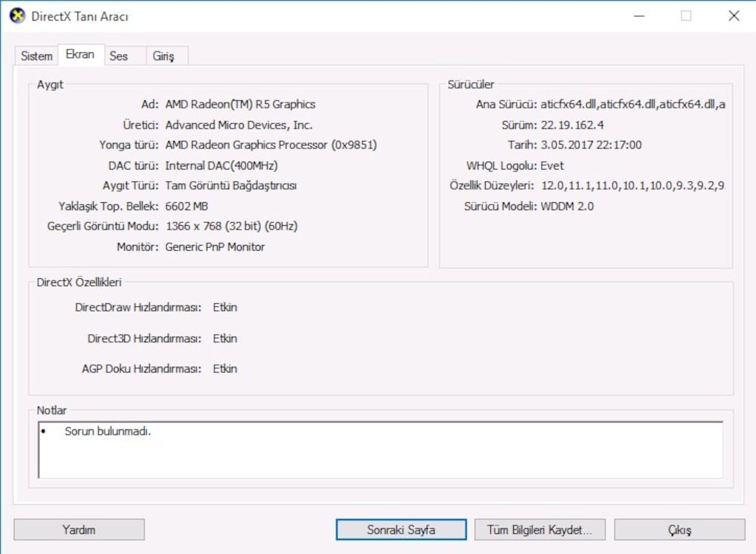Screen dimensions: 756x554
Task: Click the 'Geçerli Görüntü Modu:' label
Action: point(103,226)
